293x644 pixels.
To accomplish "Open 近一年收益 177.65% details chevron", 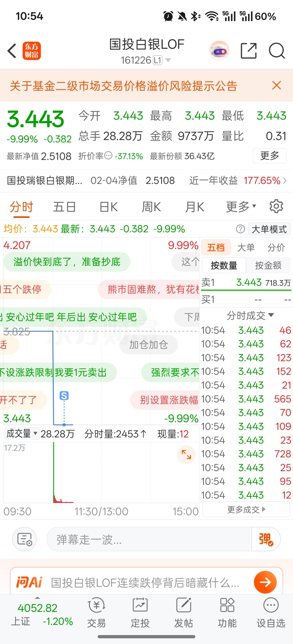I will click(x=285, y=181).
